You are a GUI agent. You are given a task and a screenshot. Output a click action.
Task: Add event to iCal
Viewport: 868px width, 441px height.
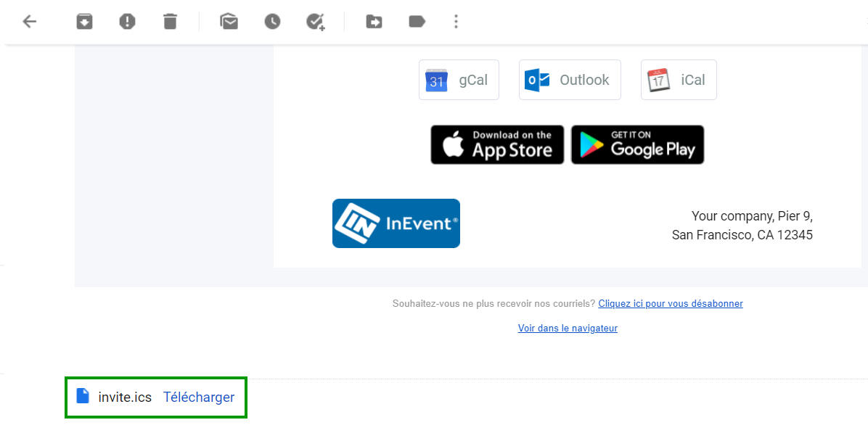[679, 80]
